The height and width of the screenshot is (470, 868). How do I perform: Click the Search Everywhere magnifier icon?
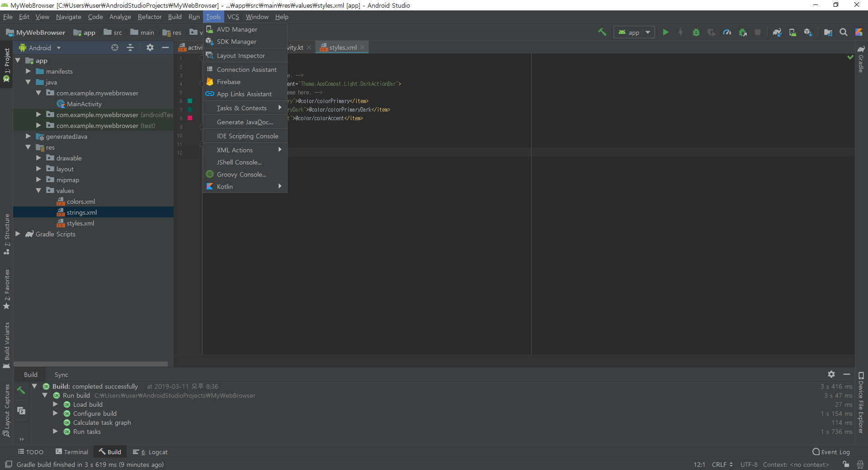point(844,32)
